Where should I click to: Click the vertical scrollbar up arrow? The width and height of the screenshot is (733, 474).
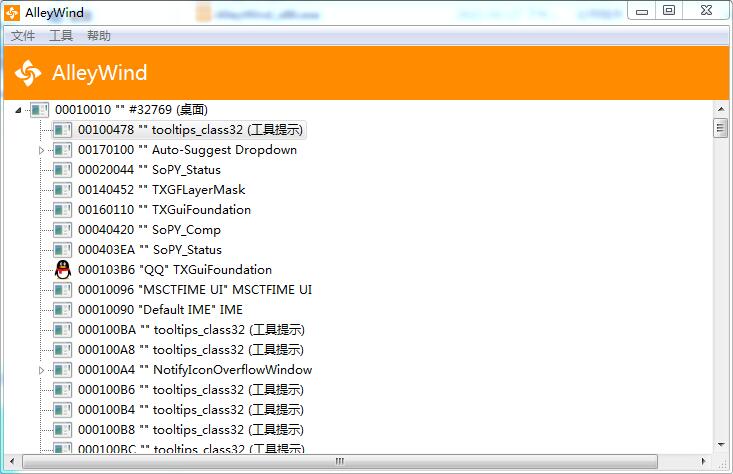point(721,109)
